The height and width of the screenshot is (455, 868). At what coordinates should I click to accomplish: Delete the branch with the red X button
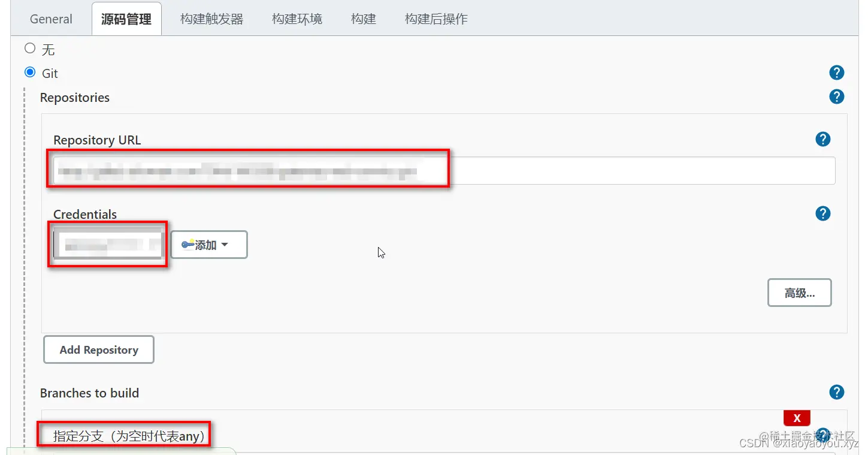pyautogui.click(x=797, y=418)
